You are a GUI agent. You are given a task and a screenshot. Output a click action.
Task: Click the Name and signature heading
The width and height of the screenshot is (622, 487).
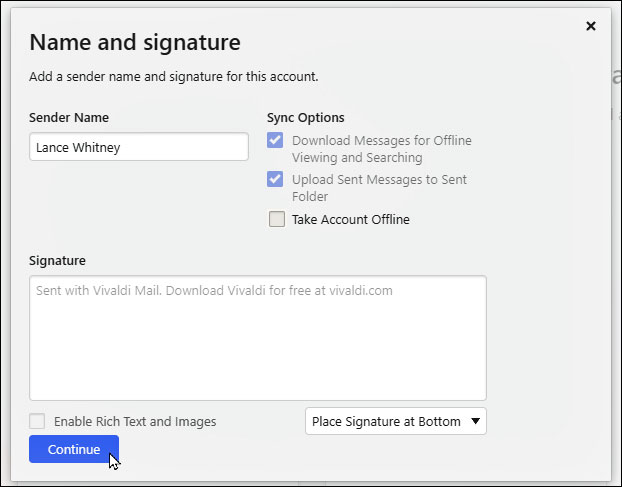[x=135, y=42]
